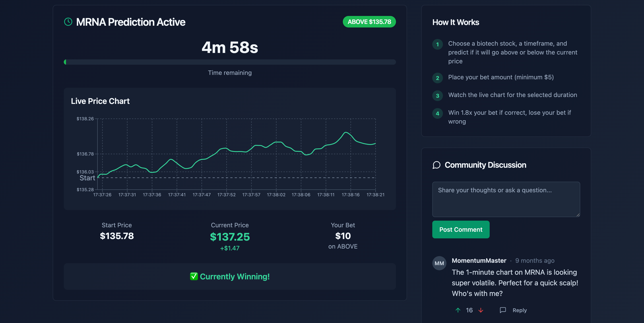Click the clock icon beside MRNA Prediction Active
Viewport: 644px width, 323px height.
coord(68,22)
